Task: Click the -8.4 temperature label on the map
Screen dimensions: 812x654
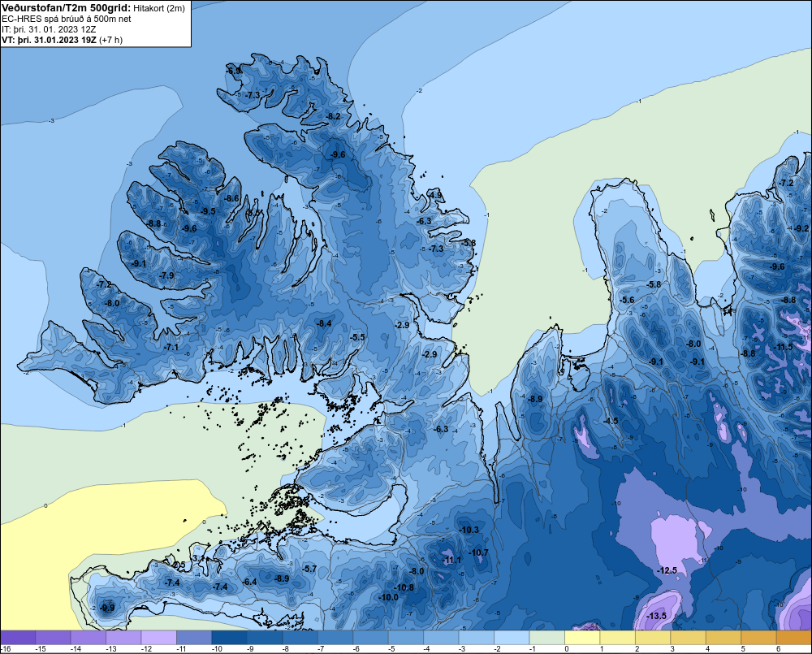Action: 324,323
